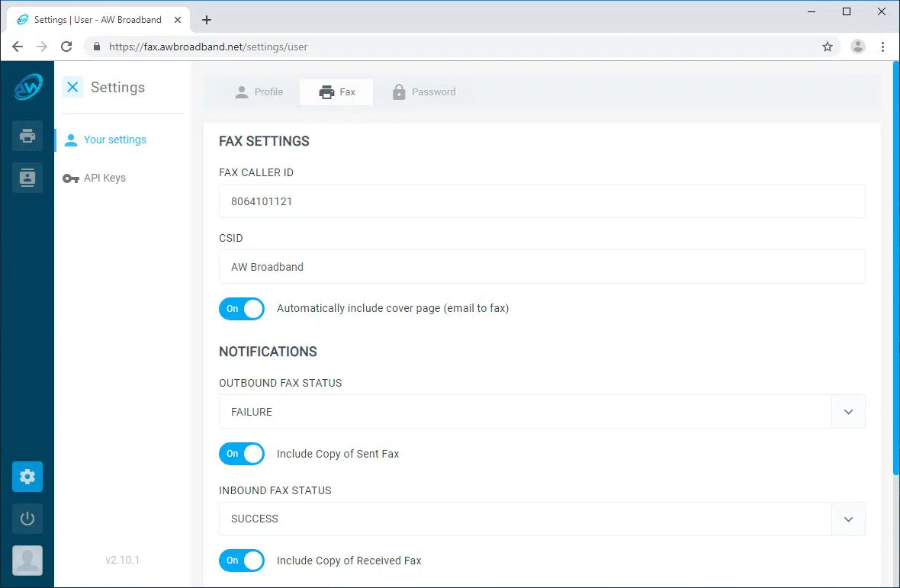Open the user avatar in sidebar
The image size is (900, 588).
pos(27,561)
